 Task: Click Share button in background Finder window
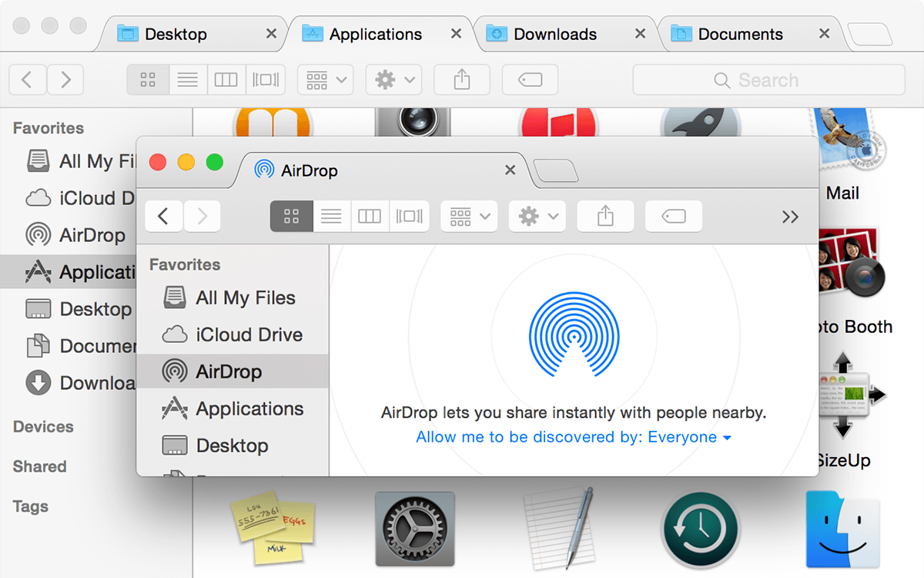[x=461, y=79]
